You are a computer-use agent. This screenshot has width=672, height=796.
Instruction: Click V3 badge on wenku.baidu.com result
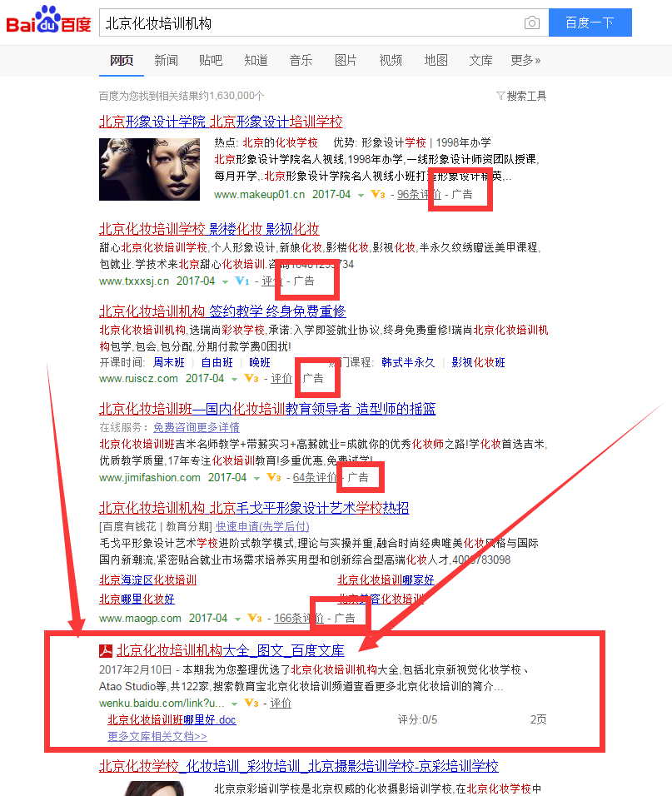pos(251,703)
